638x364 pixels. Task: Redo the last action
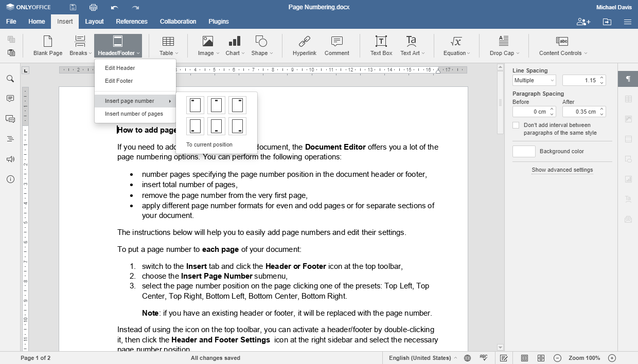pyautogui.click(x=135, y=7)
